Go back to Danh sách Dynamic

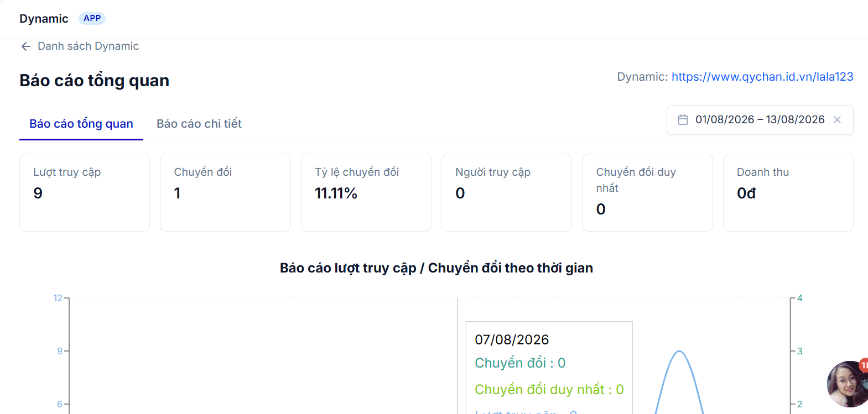click(x=88, y=46)
